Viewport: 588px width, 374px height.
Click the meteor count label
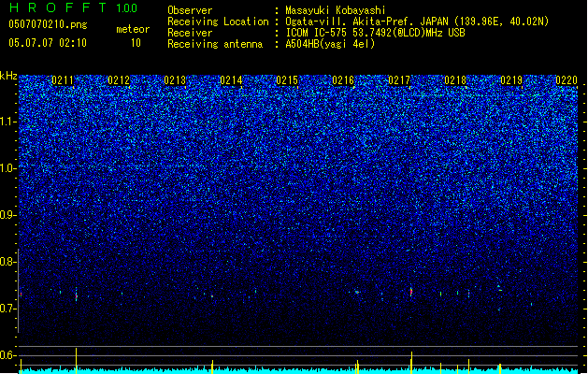click(133, 29)
